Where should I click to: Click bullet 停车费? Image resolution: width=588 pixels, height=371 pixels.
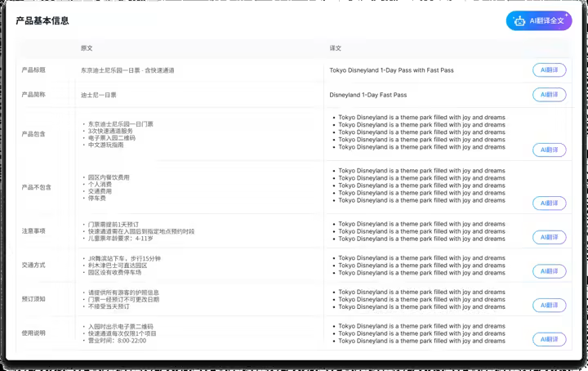click(96, 198)
